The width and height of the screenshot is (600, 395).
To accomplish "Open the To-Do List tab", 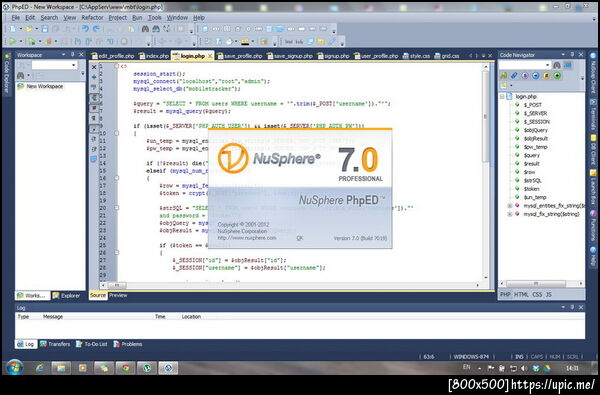I will [x=92, y=344].
